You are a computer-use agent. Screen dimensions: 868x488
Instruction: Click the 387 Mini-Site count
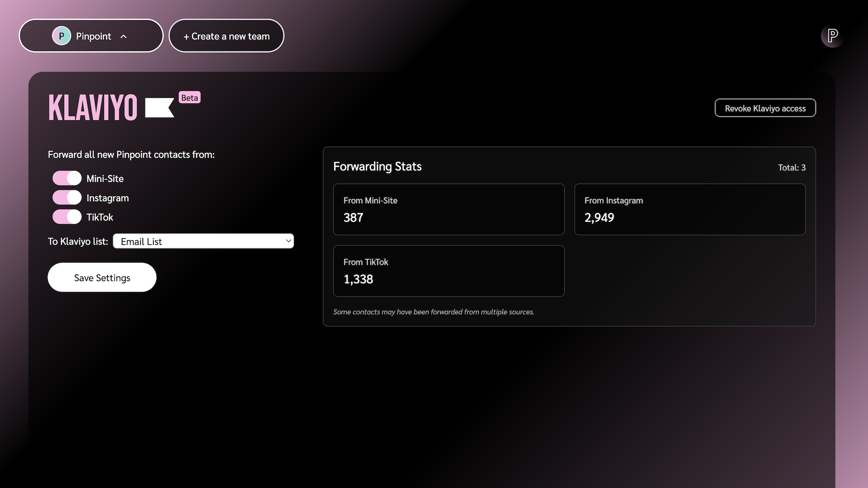(353, 218)
